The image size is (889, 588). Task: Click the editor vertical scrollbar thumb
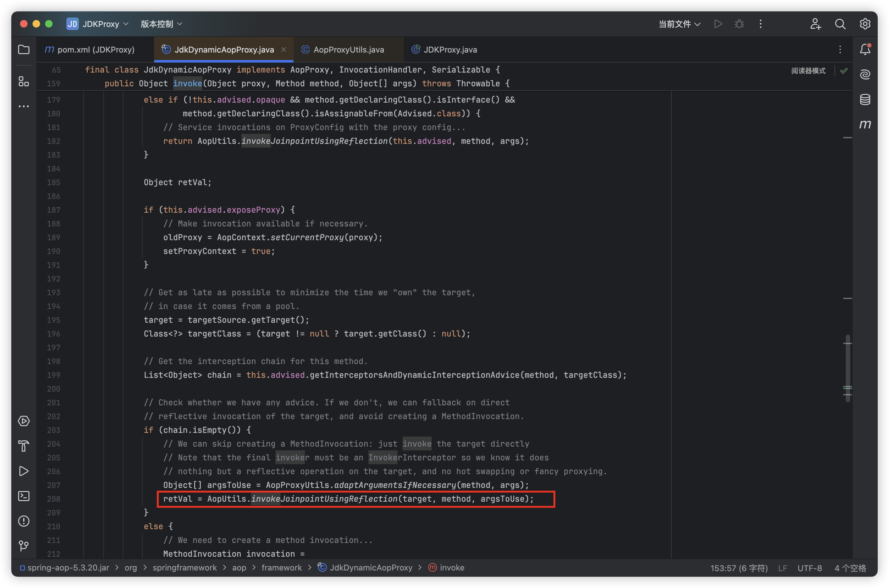[847, 368]
